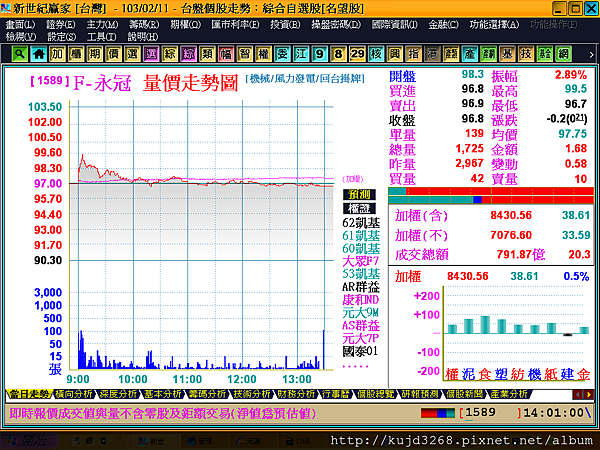Open the 畫面(L) menu

click(x=20, y=25)
